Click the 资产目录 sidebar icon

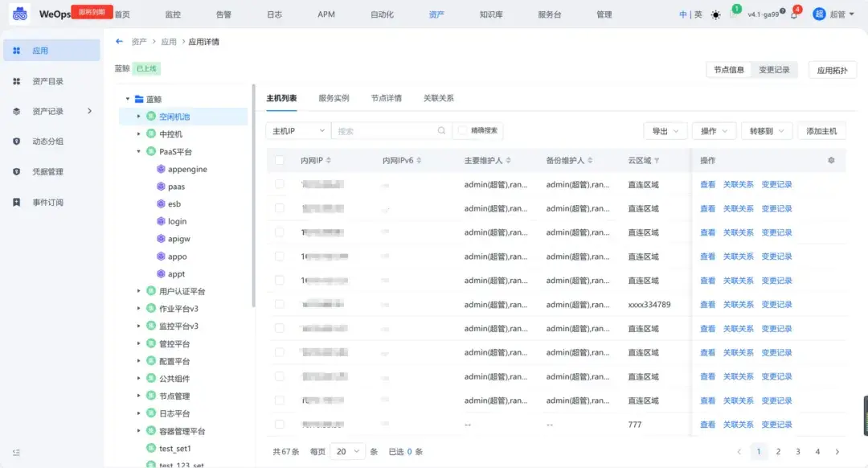tap(17, 81)
